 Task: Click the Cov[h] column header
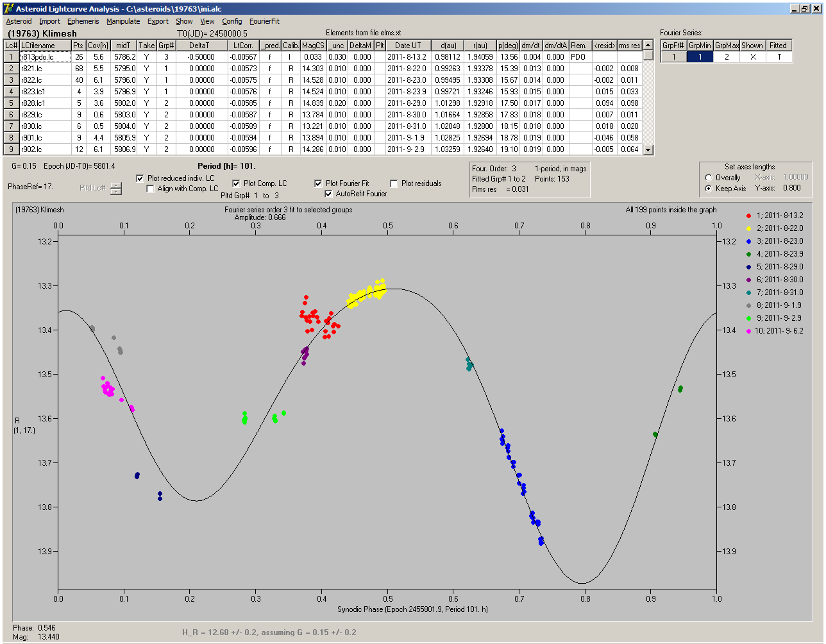coord(98,46)
